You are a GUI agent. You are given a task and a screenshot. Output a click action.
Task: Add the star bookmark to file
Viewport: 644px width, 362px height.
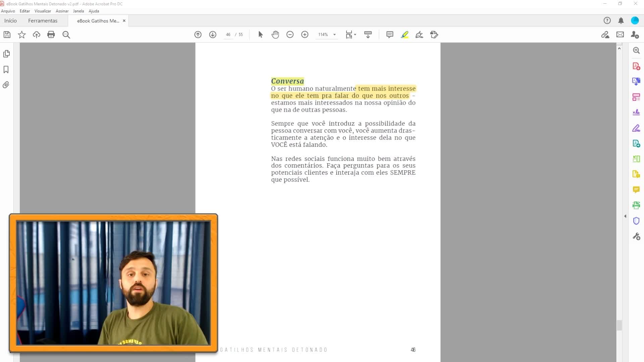point(22,35)
